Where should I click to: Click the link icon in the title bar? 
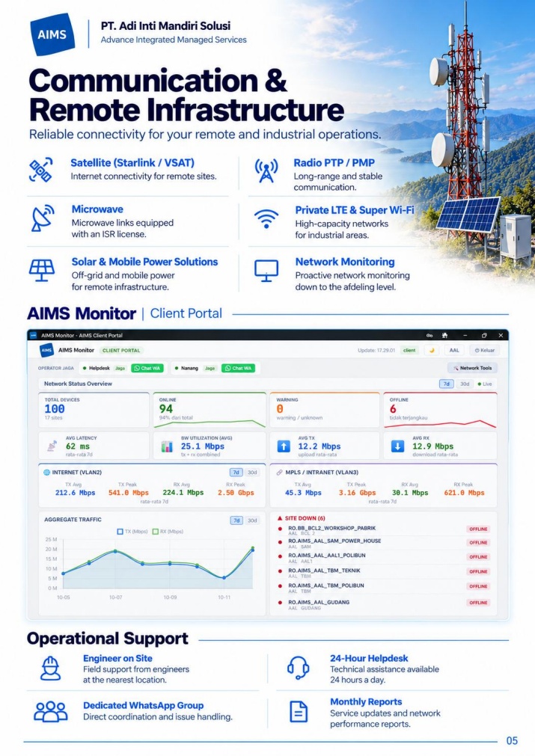pyautogui.click(x=429, y=335)
